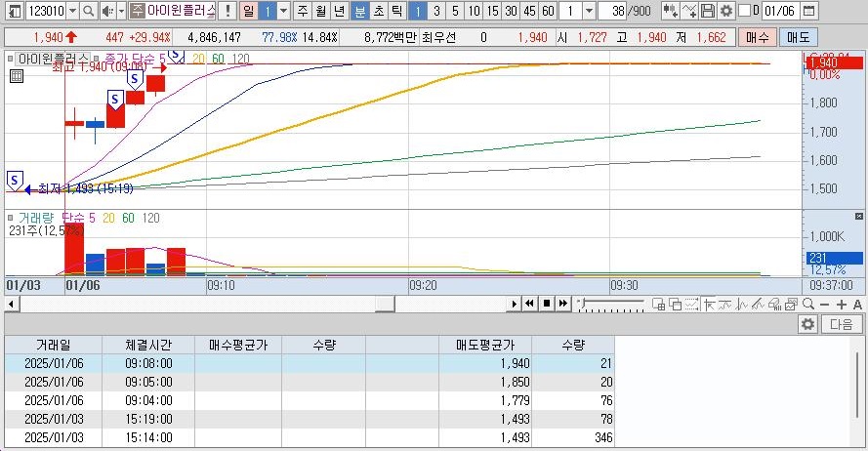Open the calendar date picker icon
The width and height of the screenshot is (868, 451).
pos(808,11)
